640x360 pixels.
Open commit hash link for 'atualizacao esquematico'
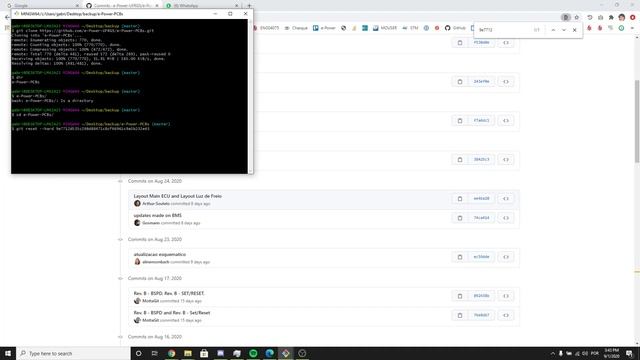point(481,257)
